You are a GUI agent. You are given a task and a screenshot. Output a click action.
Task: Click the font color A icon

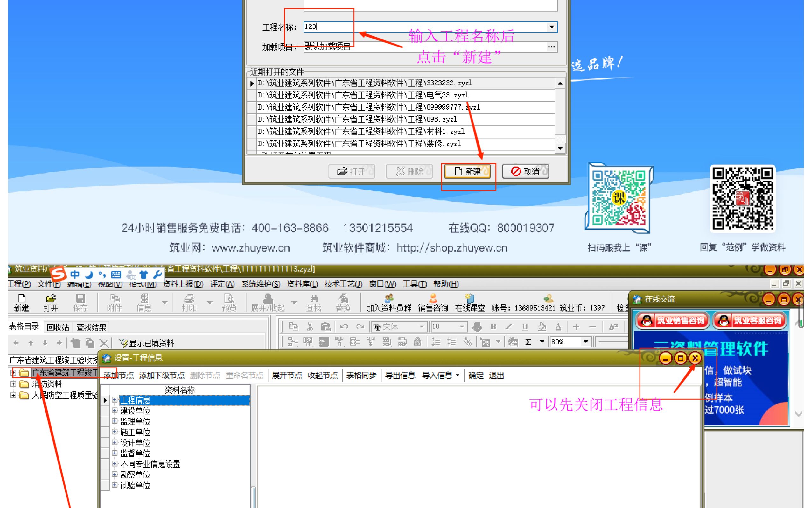pyautogui.click(x=558, y=326)
